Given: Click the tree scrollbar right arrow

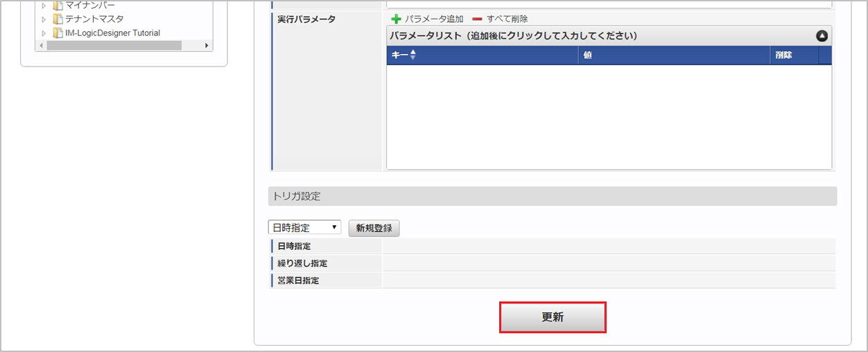Looking at the screenshot, I should coord(207,45).
